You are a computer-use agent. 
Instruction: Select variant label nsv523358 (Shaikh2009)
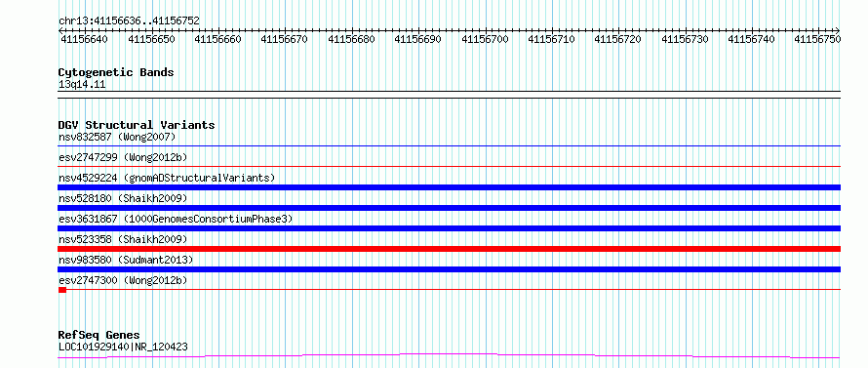tap(123, 239)
